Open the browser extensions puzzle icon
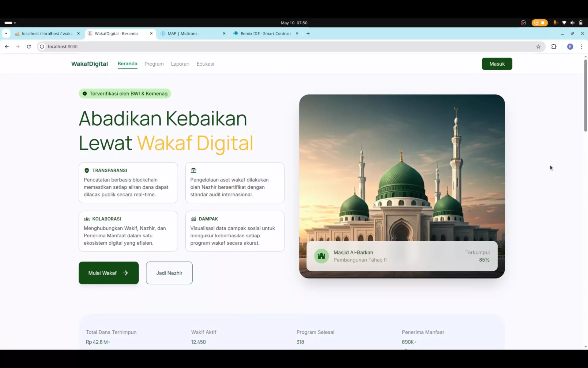The height and width of the screenshot is (368, 588). point(554,47)
